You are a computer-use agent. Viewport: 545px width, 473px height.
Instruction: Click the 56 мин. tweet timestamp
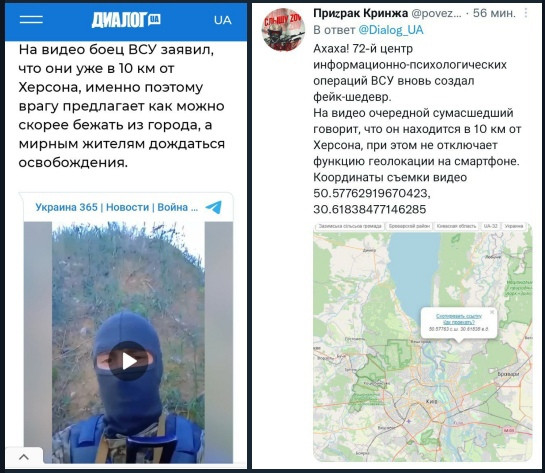point(494,13)
